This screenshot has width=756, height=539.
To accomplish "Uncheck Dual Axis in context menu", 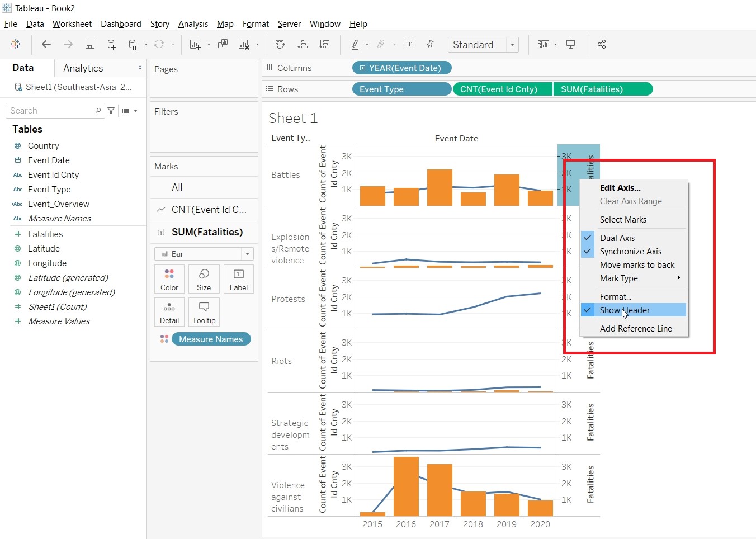I will pyautogui.click(x=617, y=238).
